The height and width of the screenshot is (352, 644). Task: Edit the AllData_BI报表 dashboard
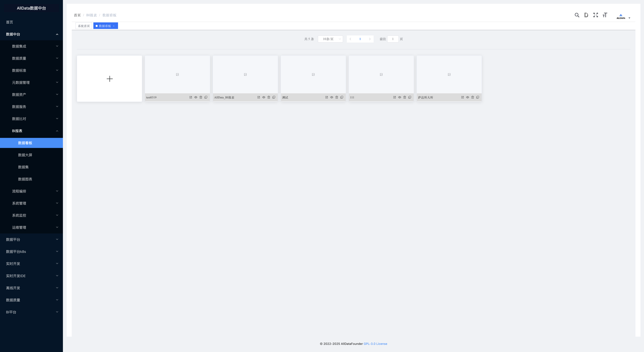click(x=259, y=97)
